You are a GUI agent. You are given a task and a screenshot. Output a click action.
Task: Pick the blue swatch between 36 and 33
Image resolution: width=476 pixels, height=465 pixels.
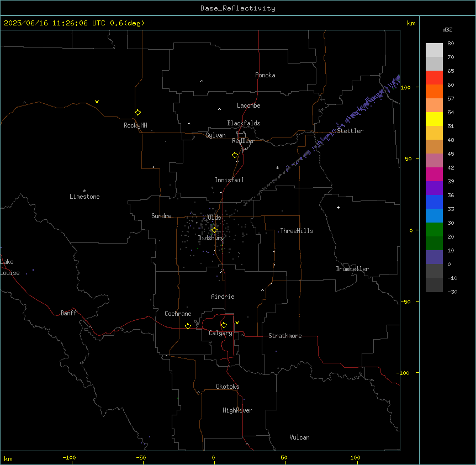[434, 202]
